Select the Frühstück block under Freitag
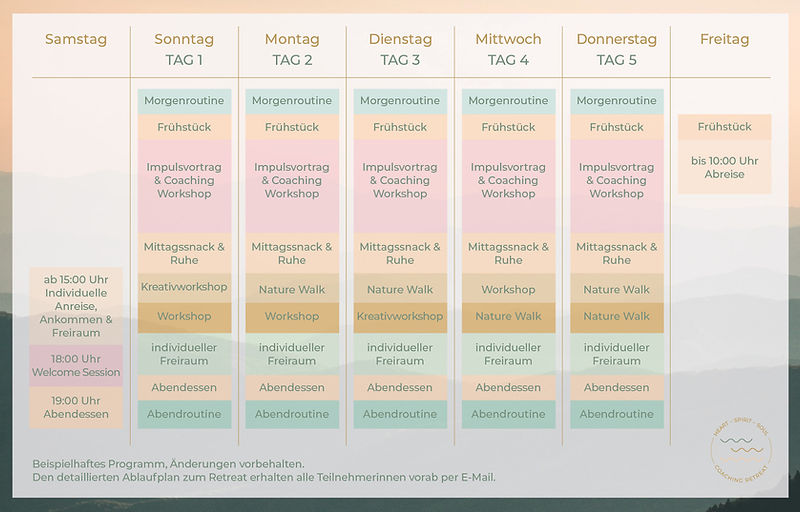The image size is (800, 512). (724, 127)
